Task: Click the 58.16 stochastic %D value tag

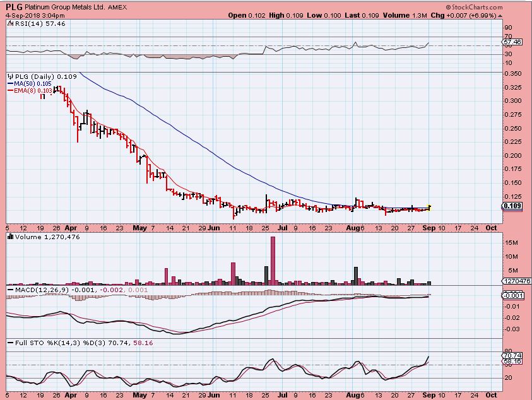Action: pos(512,361)
